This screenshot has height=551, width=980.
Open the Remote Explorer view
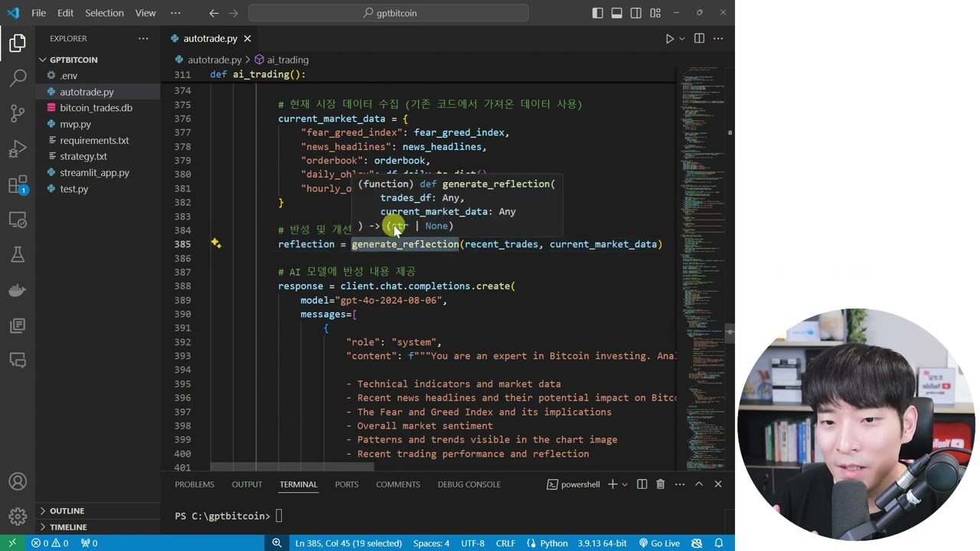point(17,220)
